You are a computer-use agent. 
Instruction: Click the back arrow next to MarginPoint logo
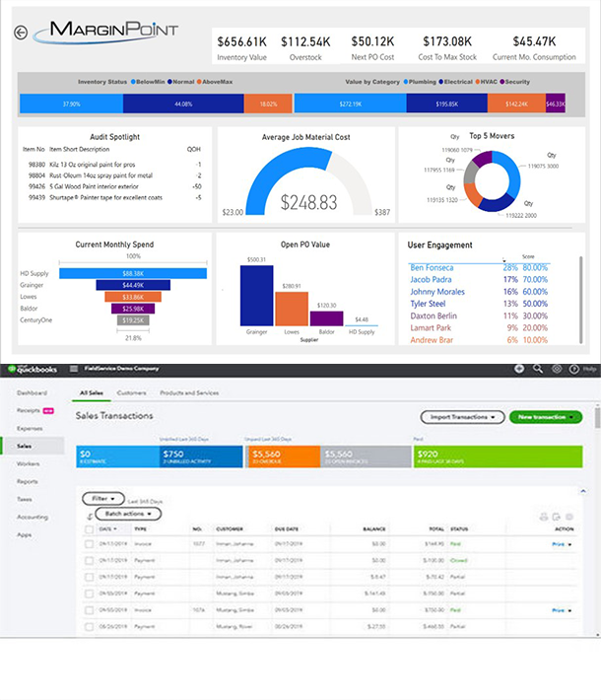21,33
